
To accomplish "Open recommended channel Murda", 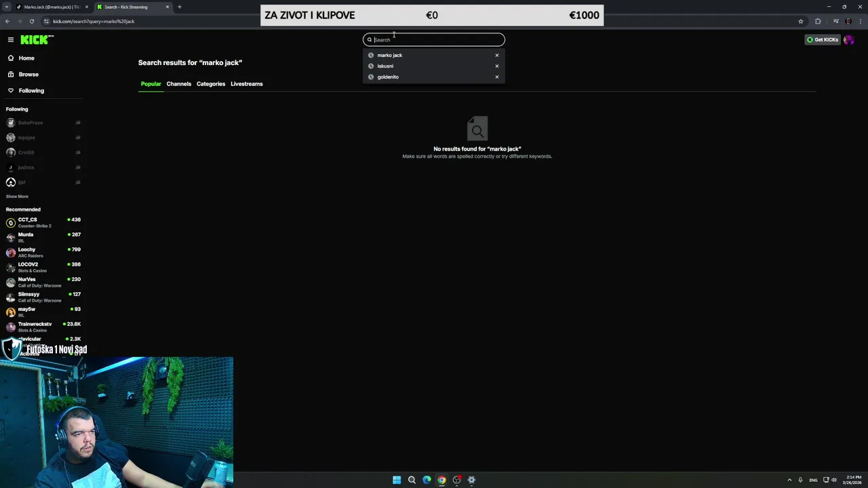I will [43, 237].
